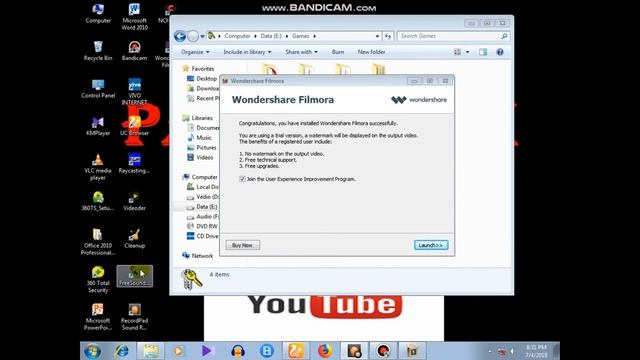Select the Bandicam desktop icon
The width and height of the screenshot is (640, 360).
click(x=134, y=51)
